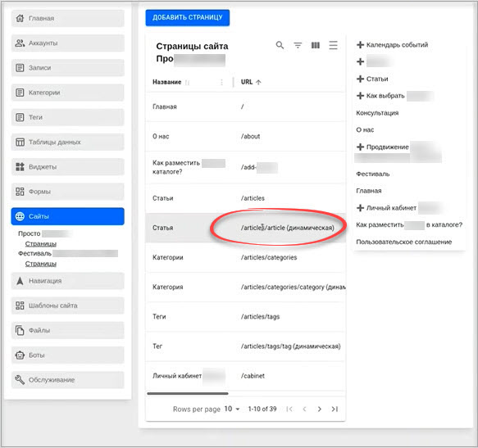Click the Добавить страницу button
The image size is (478, 448).
(x=188, y=18)
